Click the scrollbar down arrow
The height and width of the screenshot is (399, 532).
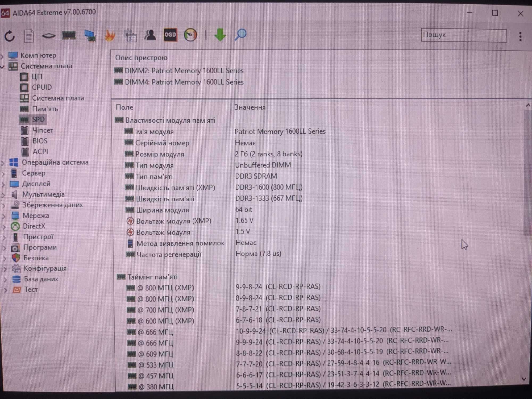(x=524, y=379)
